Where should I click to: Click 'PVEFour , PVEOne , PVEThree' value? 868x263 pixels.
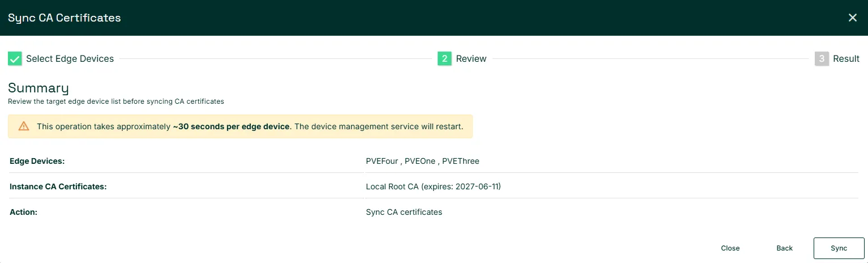coord(422,162)
